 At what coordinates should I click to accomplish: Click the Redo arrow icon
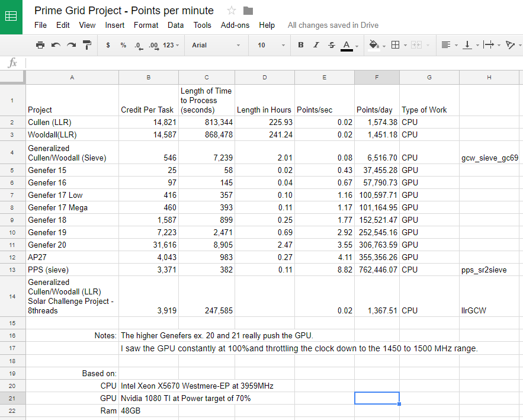72,45
